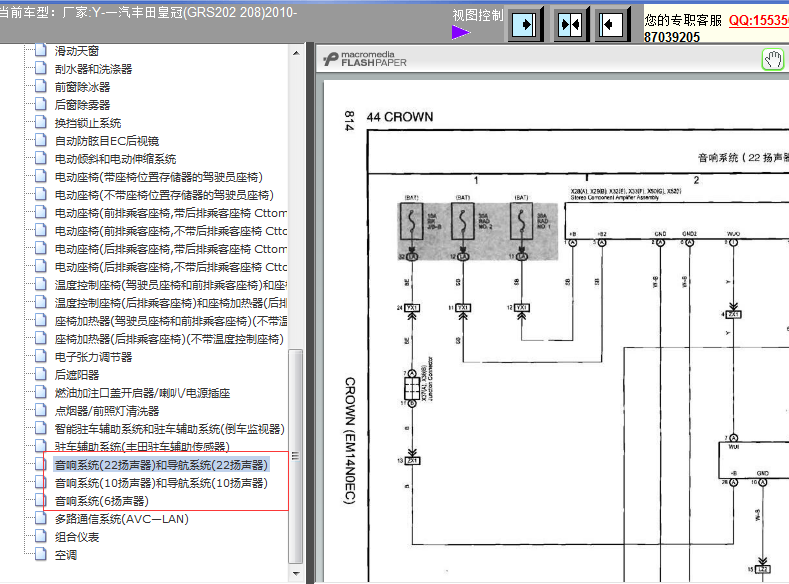The width and height of the screenshot is (789, 584).
Task: Click the document icon beside 组合仪表
Action: pos(41,536)
